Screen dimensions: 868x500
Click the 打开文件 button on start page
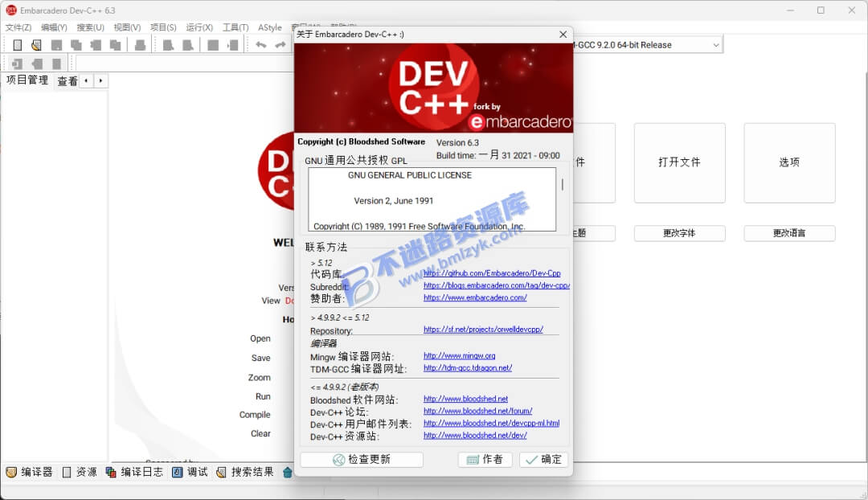[x=679, y=162]
